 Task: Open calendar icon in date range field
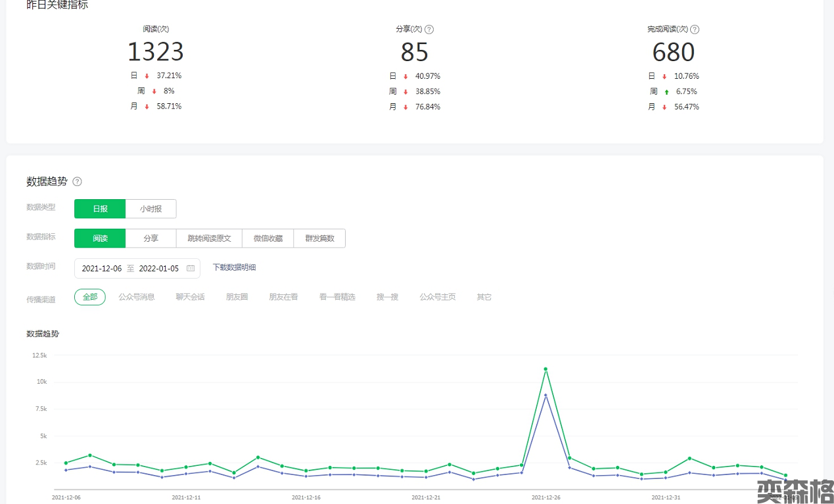pos(191,268)
